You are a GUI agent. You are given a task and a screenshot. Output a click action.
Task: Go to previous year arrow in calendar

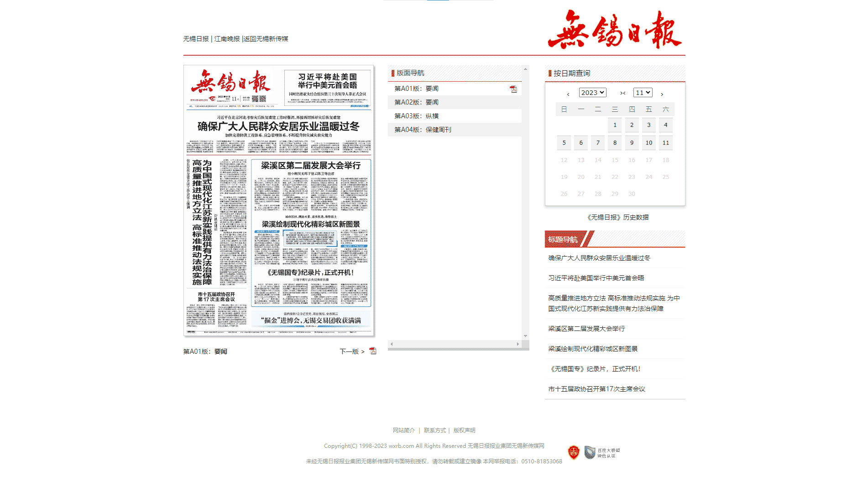tap(568, 94)
